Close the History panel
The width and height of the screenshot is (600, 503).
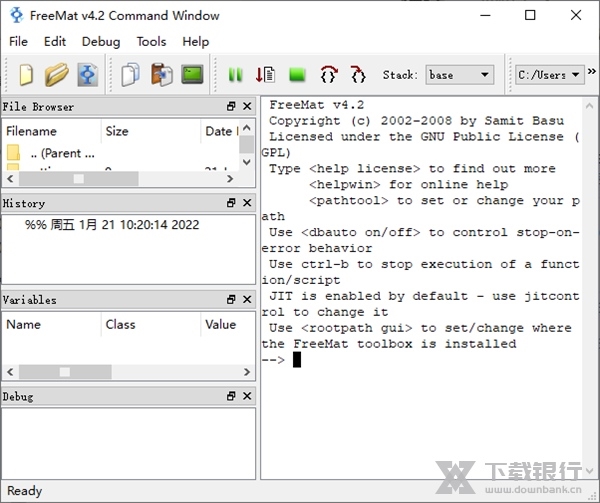tap(247, 204)
